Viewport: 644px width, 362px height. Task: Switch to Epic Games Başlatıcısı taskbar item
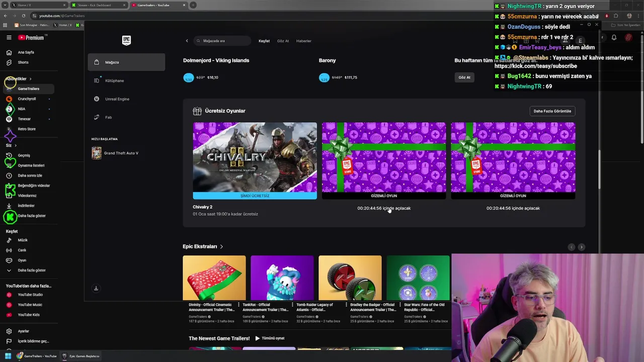(x=80, y=356)
